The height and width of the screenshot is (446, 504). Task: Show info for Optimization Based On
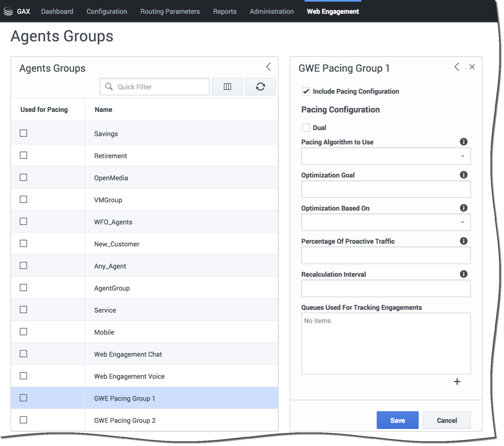[x=464, y=208]
